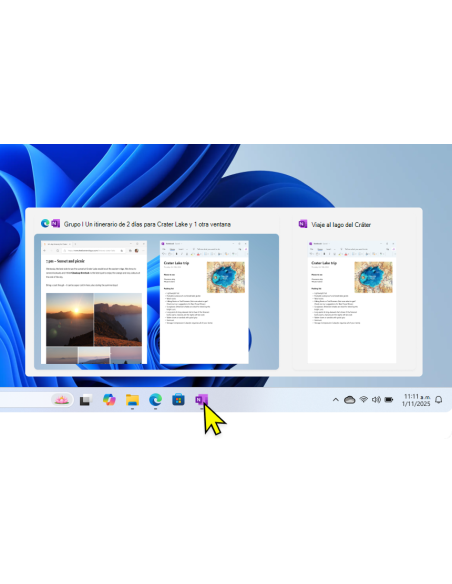Open the OneDrive cloud tray icon
Image resolution: width=452 pixels, height=584 pixels.
pos(349,400)
